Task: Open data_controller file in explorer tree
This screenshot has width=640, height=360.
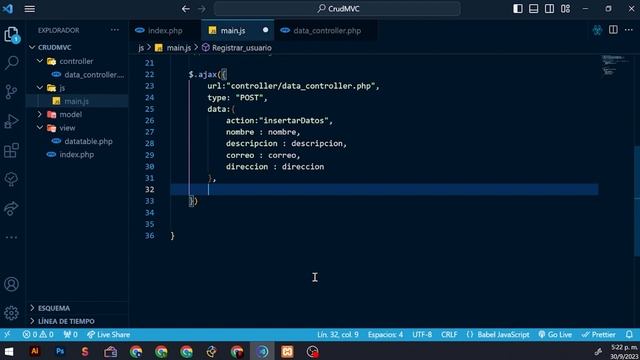Action: coord(78,74)
